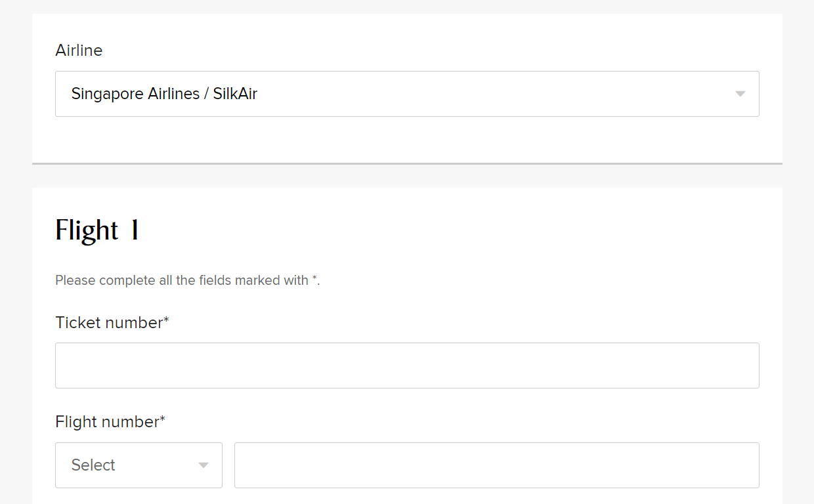Click the Ticket number required field asterisk
The width and height of the screenshot is (814, 504).
[x=167, y=318]
